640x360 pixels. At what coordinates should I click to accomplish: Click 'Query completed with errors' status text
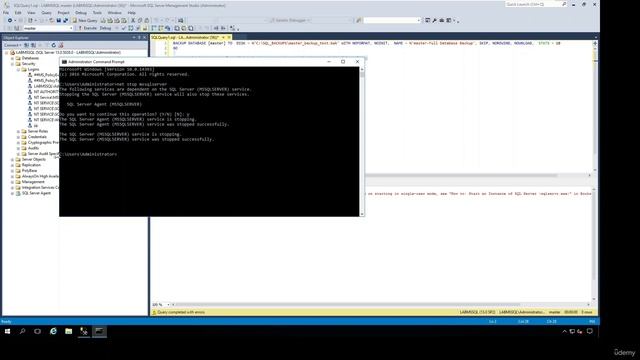pos(181,312)
